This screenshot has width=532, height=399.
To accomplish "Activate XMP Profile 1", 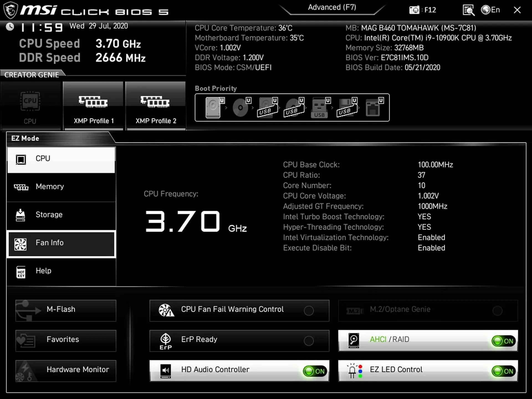I will point(93,106).
